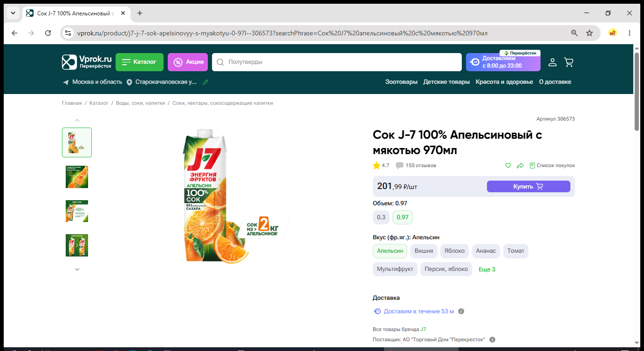Go to Воды, соки, напитки breadcrumb
Image resolution: width=644 pixels, height=351 pixels.
(x=140, y=103)
